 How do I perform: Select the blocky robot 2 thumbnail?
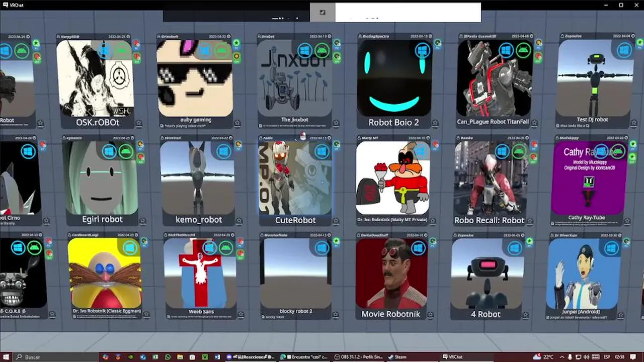pyautogui.click(x=296, y=273)
